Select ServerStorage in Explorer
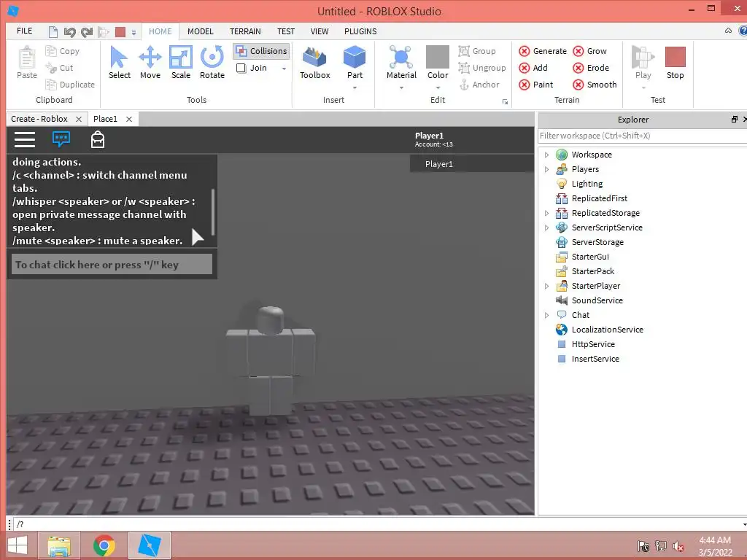This screenshot has height=560, width=747. click(597, 242)
